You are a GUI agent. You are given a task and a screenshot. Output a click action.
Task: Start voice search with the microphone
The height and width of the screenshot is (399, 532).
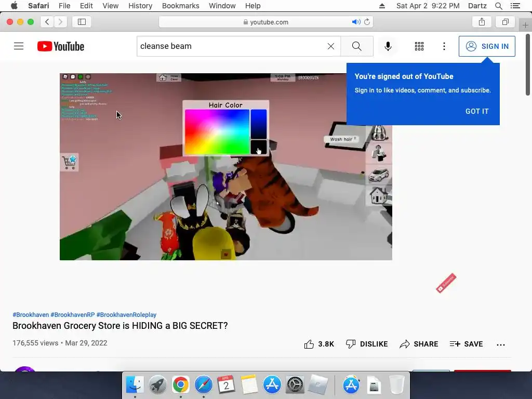click(x=388, y=46)
